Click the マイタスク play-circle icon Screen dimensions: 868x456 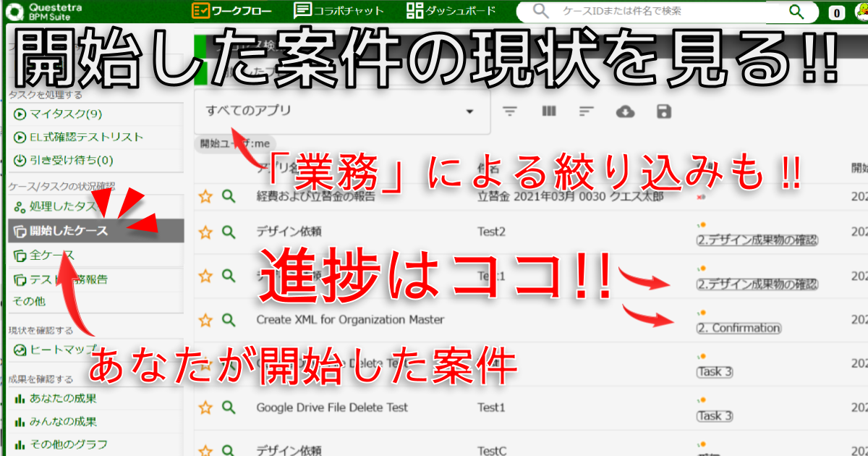[x=20, y=114]
